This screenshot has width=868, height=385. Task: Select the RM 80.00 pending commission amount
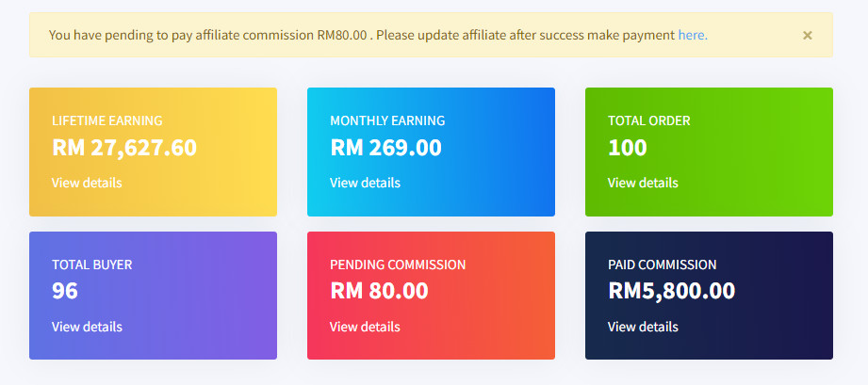(379, 291)
